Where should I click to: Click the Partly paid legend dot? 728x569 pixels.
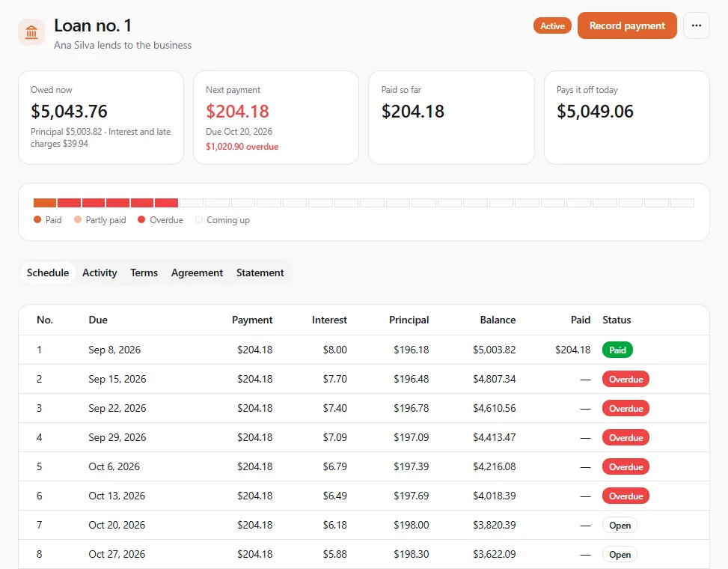coord(78,219)
